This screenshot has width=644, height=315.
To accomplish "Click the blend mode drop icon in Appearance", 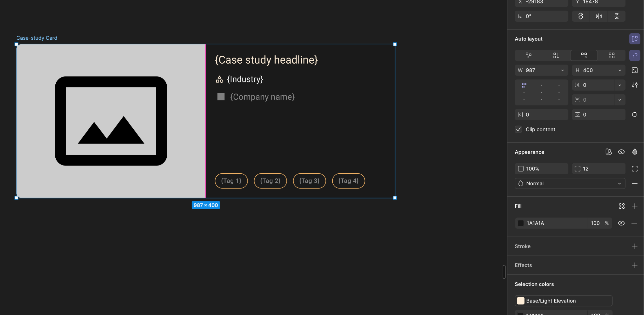I will [x=635, y=152].
